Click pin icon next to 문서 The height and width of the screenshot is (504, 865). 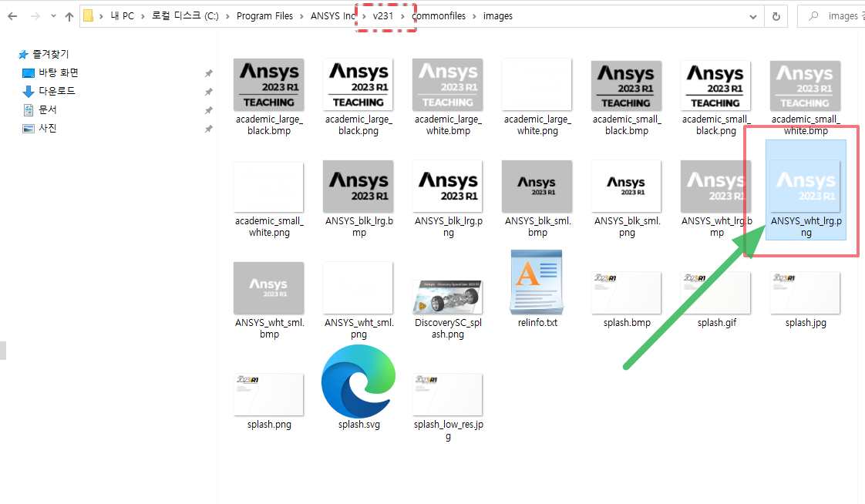208,110
